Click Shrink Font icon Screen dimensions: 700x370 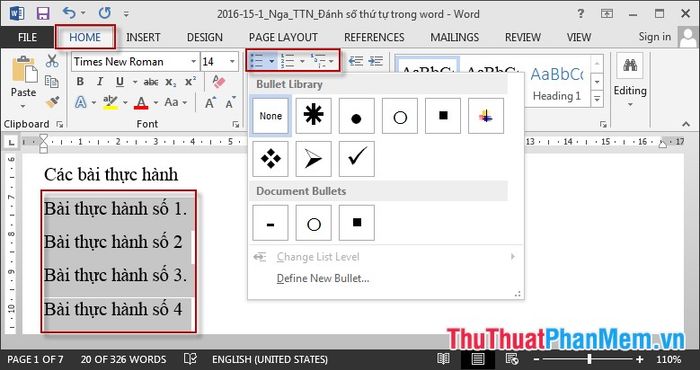click(x=230, y=103)
